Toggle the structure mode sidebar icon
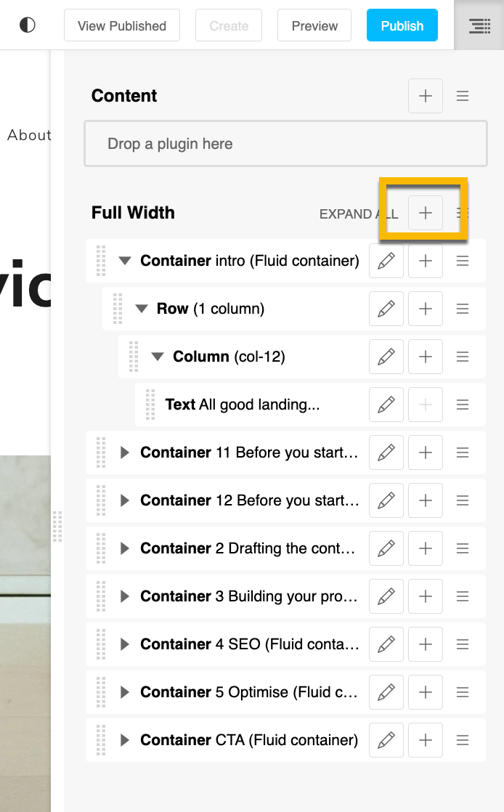The height and width of the screenshot is (812, 504). click(479, 25)
